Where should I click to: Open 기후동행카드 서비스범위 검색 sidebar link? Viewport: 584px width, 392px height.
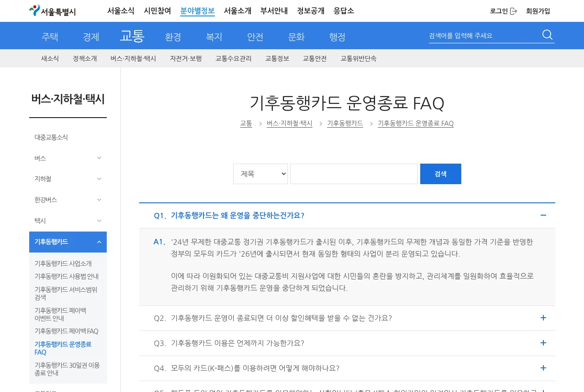tap(66, 293)
